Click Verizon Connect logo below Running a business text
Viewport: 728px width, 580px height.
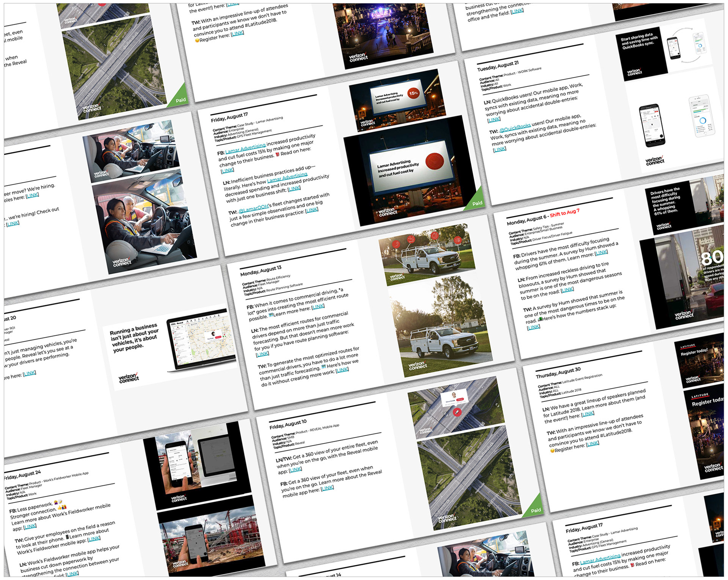[129, 378]
